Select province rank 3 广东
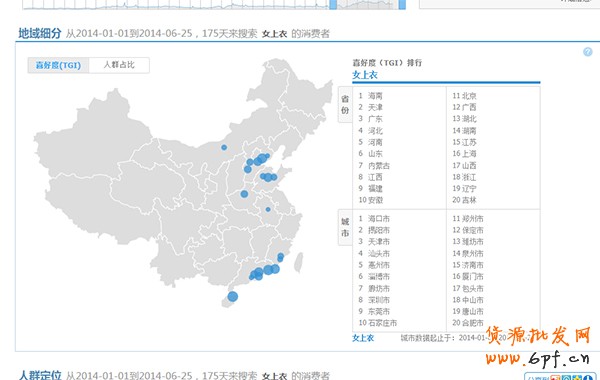Image resolution: width=600 pixels, height=380 pixels. pos(370,119)
